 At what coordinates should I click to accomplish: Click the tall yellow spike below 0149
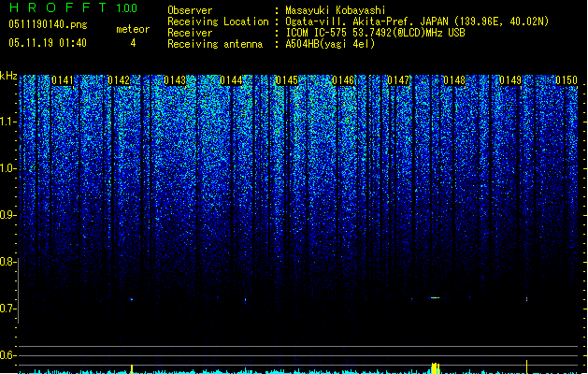coord(527,367)
